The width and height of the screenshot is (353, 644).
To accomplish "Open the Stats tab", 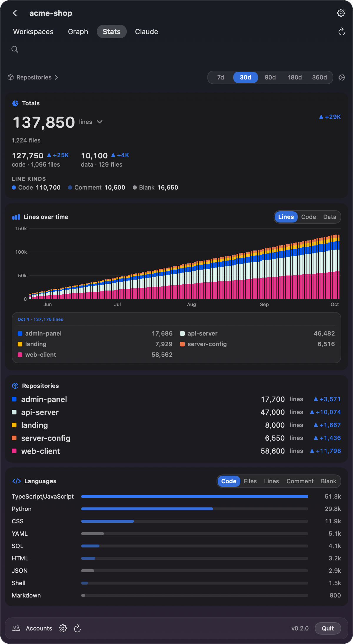I will click(x=111, y=31).
